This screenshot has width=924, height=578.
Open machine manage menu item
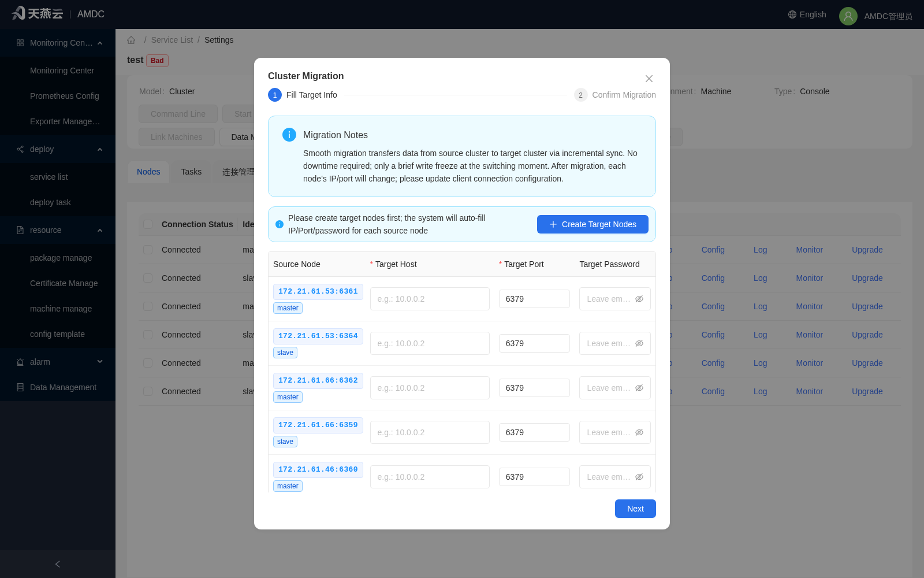(58, 309)
